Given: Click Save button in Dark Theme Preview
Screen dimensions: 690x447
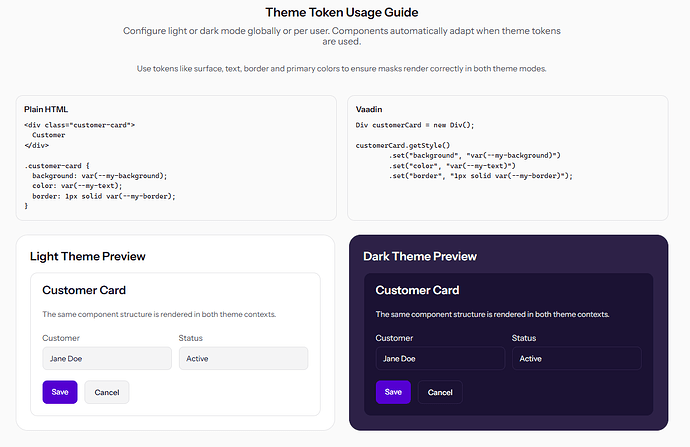Looking at the screenshot, I should [393, 392].
